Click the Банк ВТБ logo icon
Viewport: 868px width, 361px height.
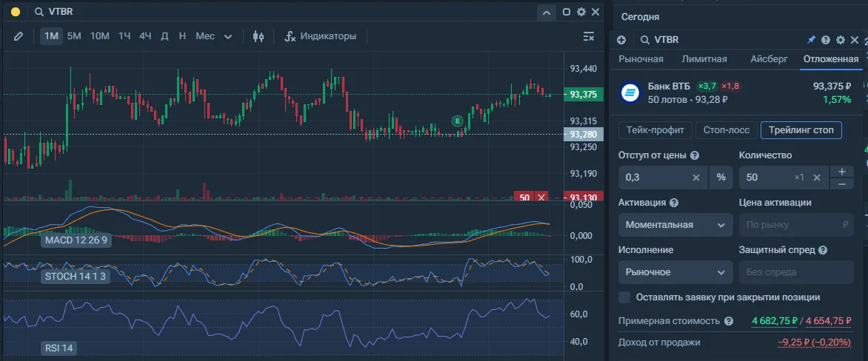click(x=630, y=93)
